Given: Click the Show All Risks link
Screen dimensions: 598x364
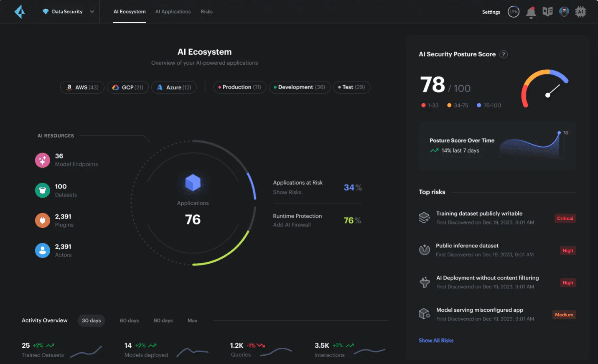Looking at the screenshot, I should (x=436, y=340).
